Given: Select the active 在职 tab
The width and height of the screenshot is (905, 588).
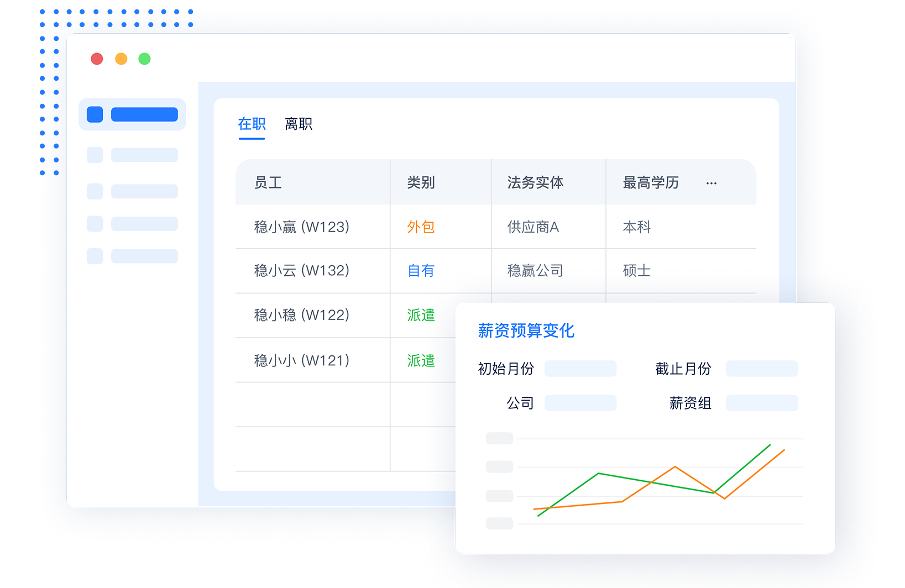Looking at the screenshot, I should tap(252, 124).
